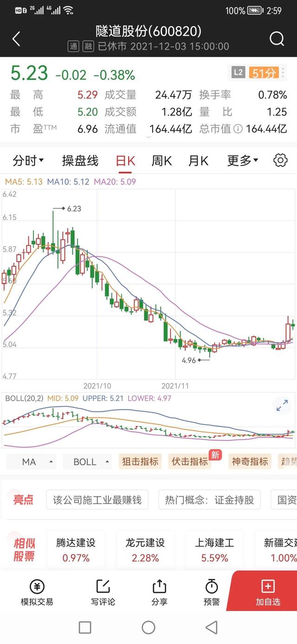The width and height of the screenshot is (297, 644).
Task: Open similar stock 上海建工
Action: pos(214,550)
